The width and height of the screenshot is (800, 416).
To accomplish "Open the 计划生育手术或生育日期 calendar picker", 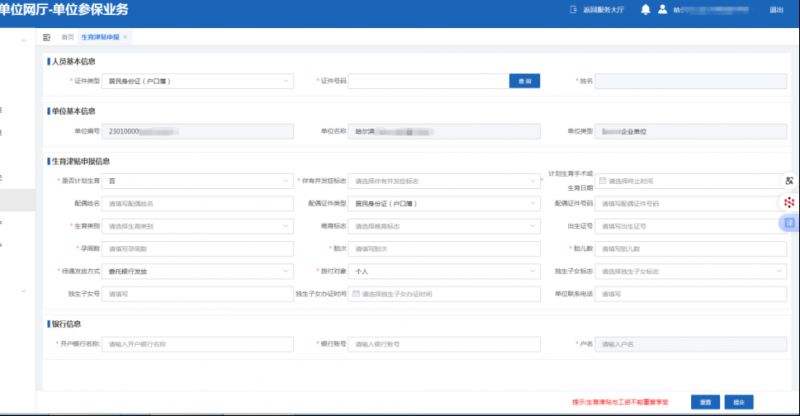I will 603,181.
